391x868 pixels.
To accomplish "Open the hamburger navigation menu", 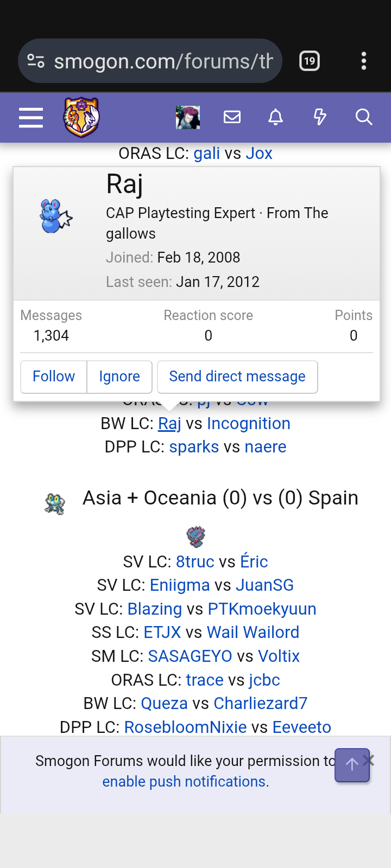I will (31, 117).
